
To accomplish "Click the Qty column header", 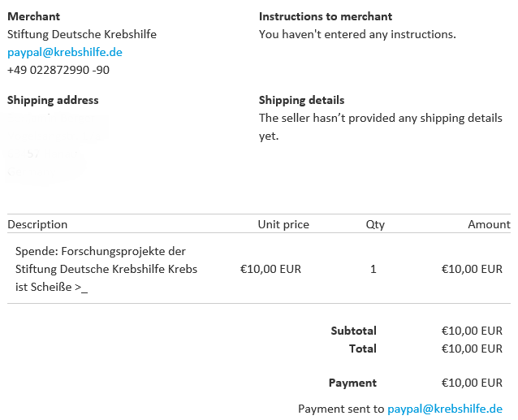I will 375,225.
